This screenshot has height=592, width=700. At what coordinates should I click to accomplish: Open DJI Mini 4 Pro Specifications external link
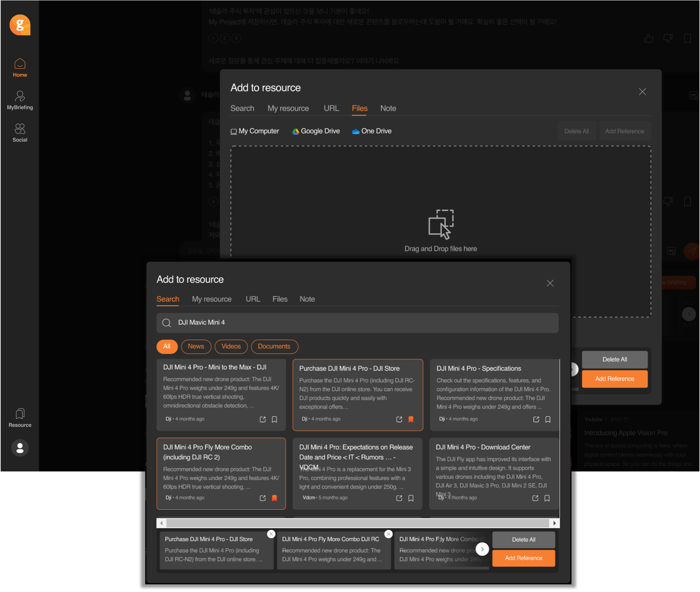click(x=536, y=419)
